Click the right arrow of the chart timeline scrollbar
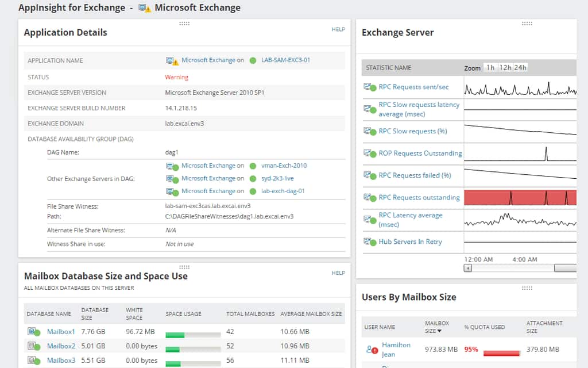Screen dimensions: 588x368 point(566,268)
